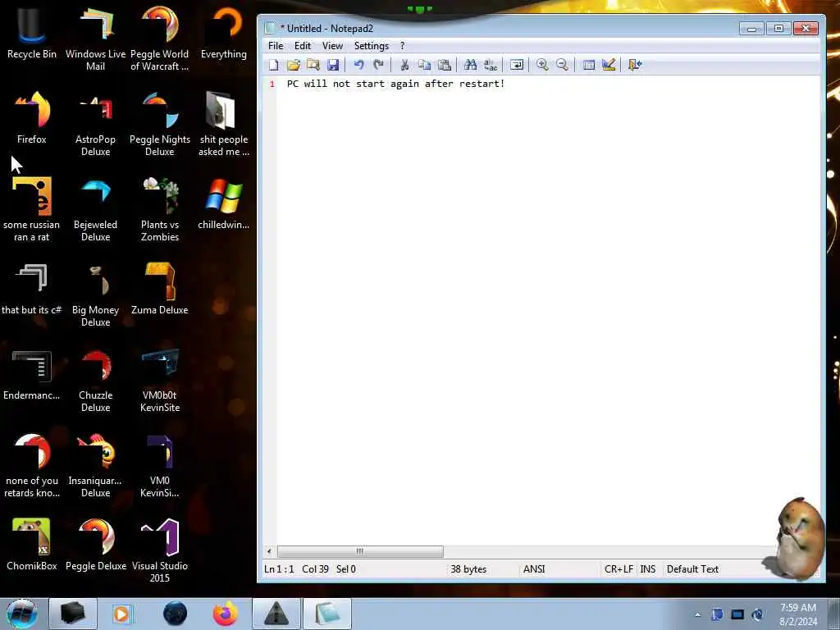Select the Everything desktop icon

click(x=224, y=33)
